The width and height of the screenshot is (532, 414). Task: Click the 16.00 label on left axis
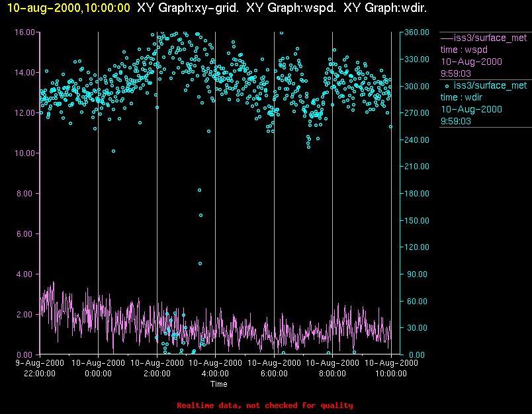24,32
